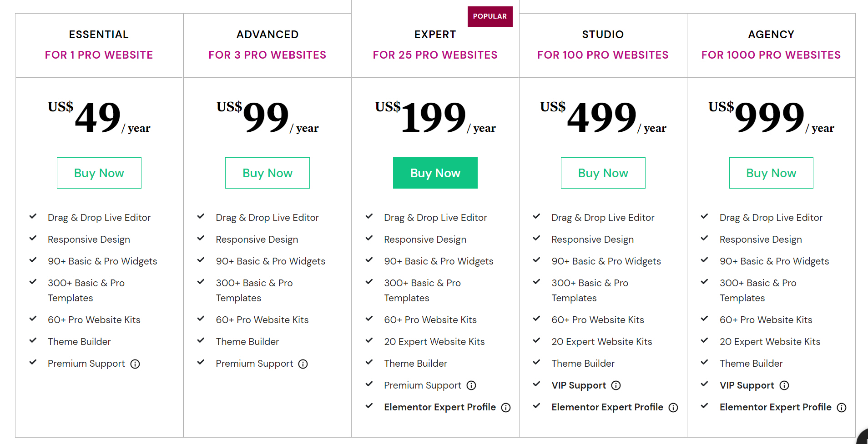Open the VIP Support info icon in Agency column
Screen dimensions: 868x444
coord(784,385)
